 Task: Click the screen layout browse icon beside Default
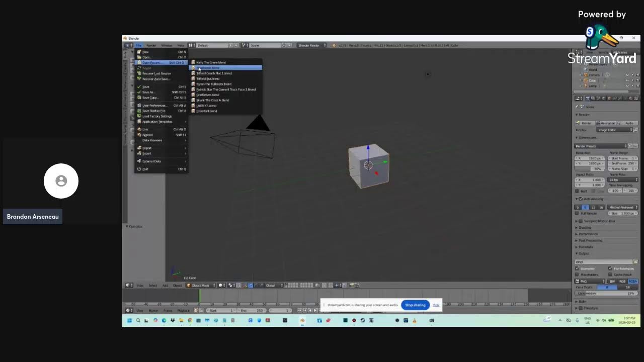pos(192,45)
